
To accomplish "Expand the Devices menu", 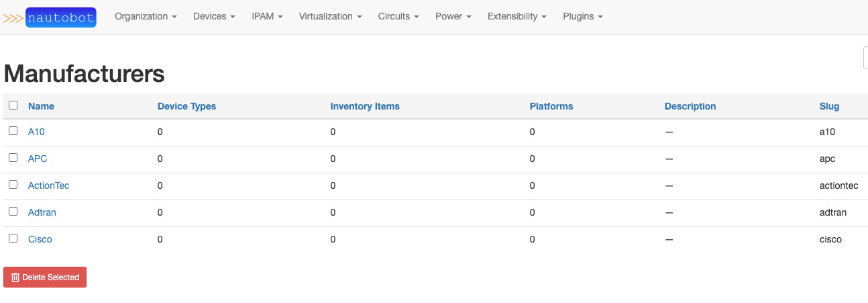I will (214, 16).
